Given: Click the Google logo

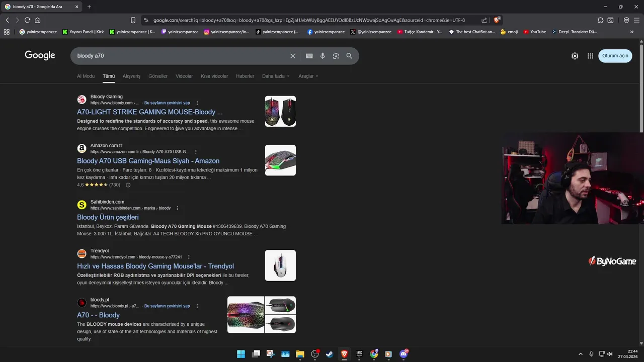Looking at the screenshot, I should pos(40,55).
